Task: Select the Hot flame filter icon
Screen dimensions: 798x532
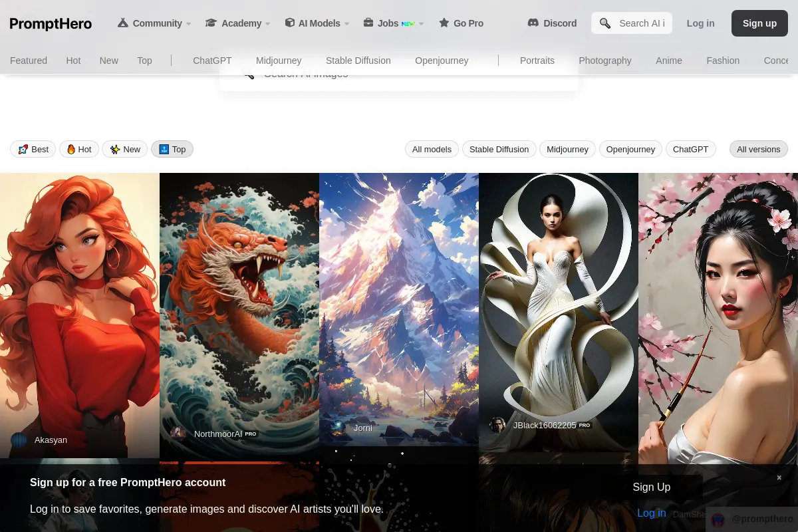Action: (70, 149)
